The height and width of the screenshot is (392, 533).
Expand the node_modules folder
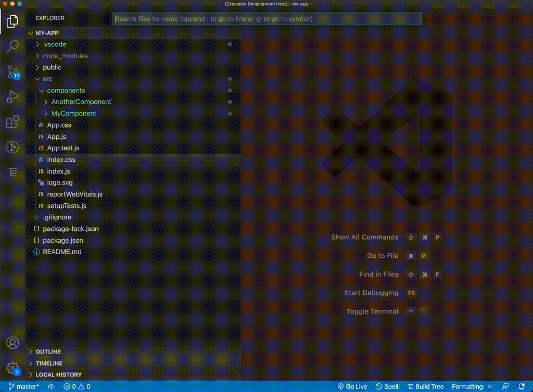(x=133, y=56)
